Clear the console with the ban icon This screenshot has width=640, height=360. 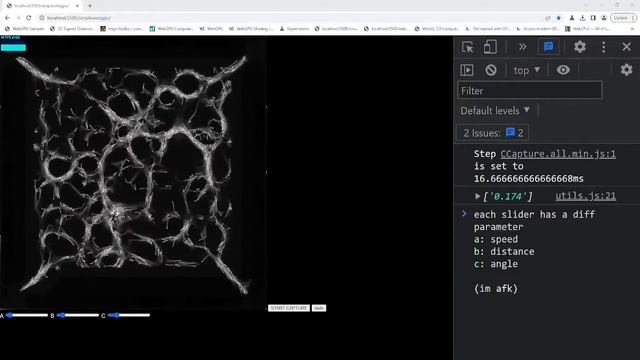click(x=491, y=70)
